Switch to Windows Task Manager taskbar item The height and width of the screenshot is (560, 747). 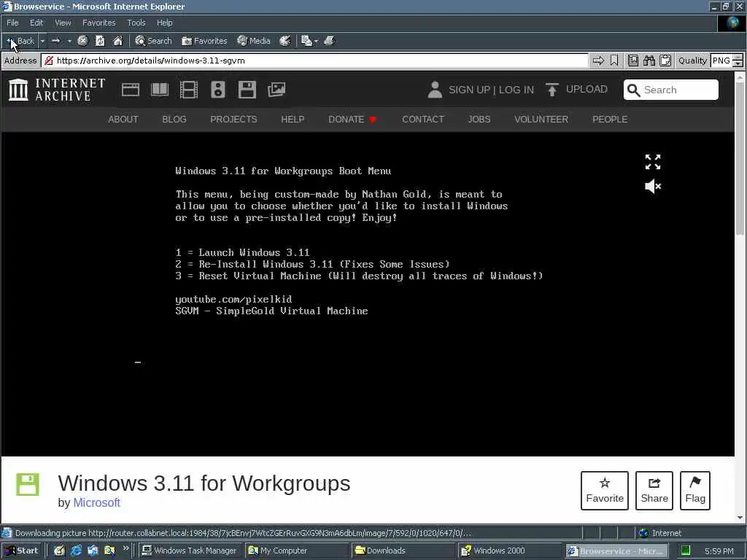coord(190,551)
